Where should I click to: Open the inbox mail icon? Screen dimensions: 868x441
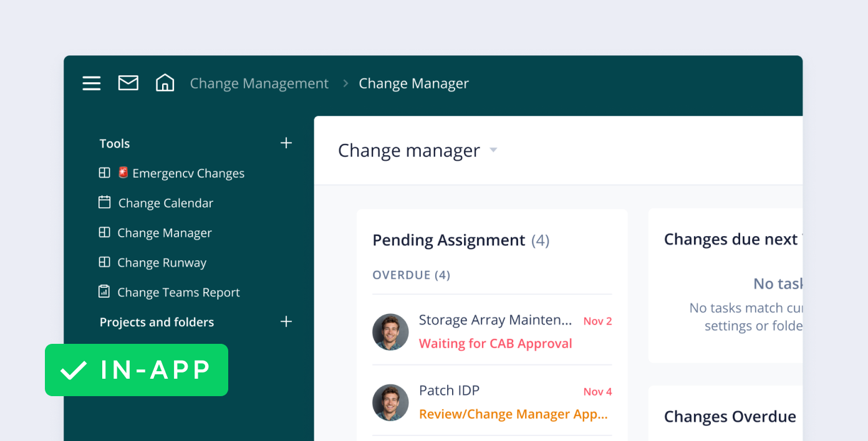[x=128, y=82]
